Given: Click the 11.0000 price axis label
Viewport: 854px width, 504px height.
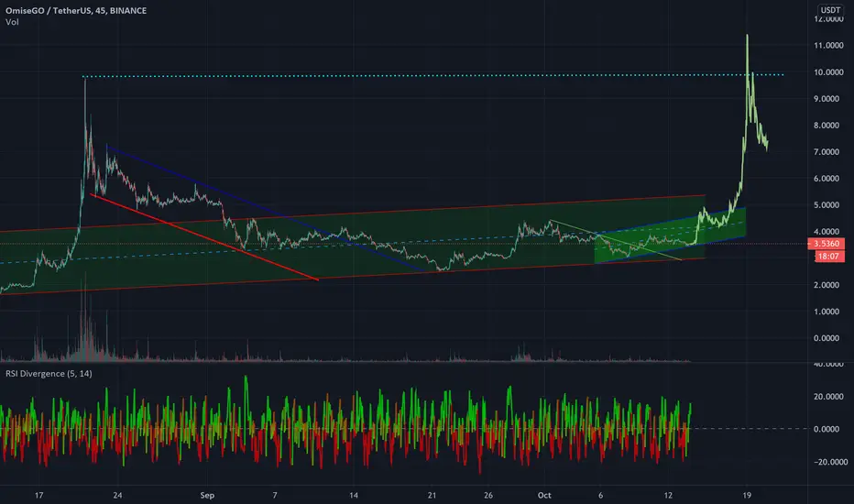Looking at the screenshot, I should [x=828, y=45].
